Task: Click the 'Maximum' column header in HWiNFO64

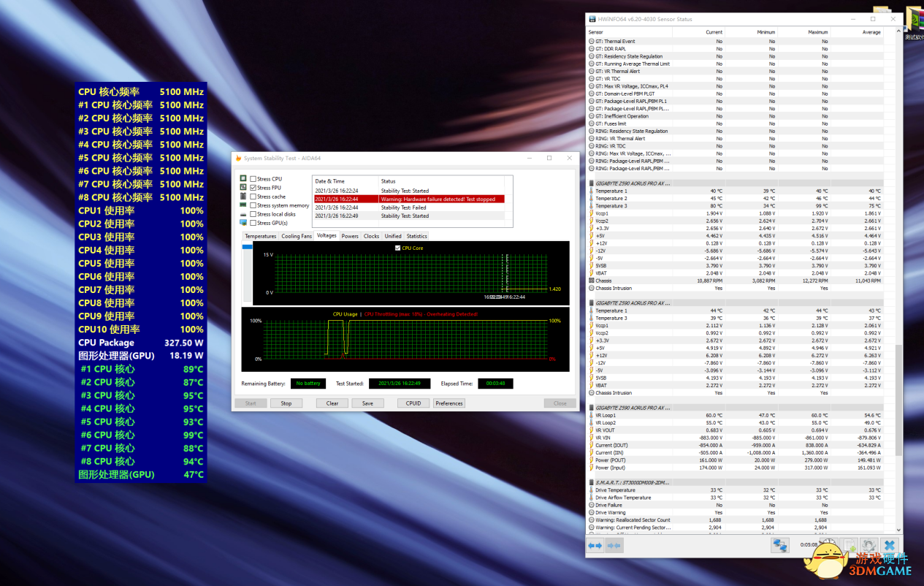Action: tap(803, 32)
